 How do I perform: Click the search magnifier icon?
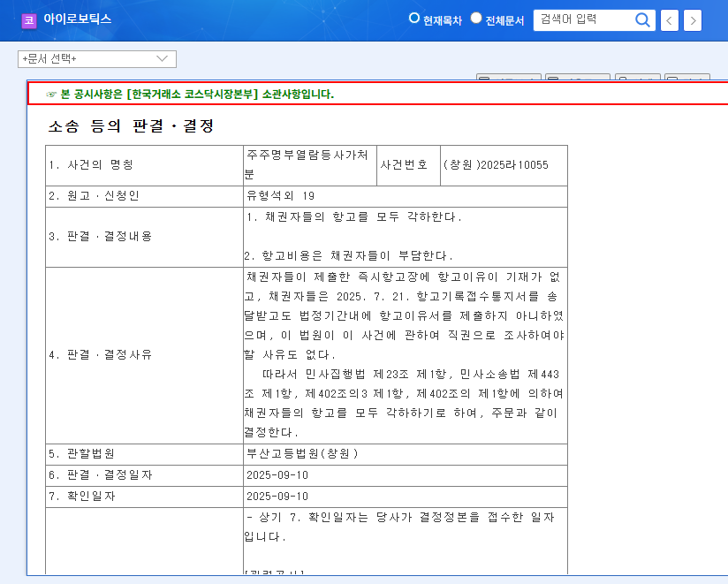coord(642,20)
